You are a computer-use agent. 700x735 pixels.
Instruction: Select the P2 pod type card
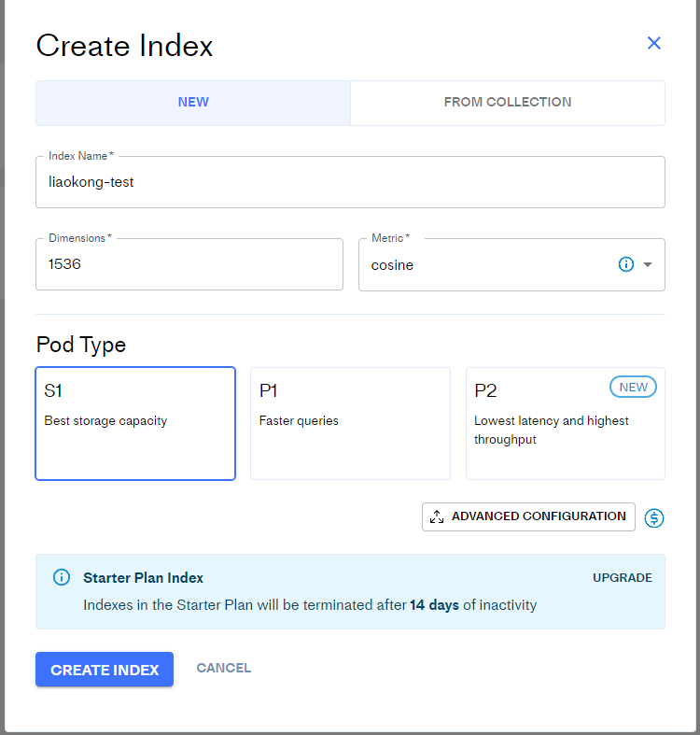[x=565, y=423]
